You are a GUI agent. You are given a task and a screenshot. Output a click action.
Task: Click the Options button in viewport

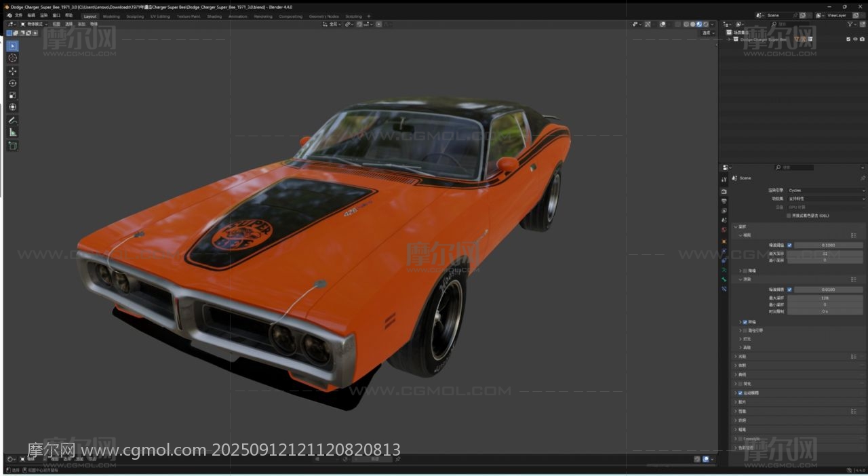click(708, 33)
